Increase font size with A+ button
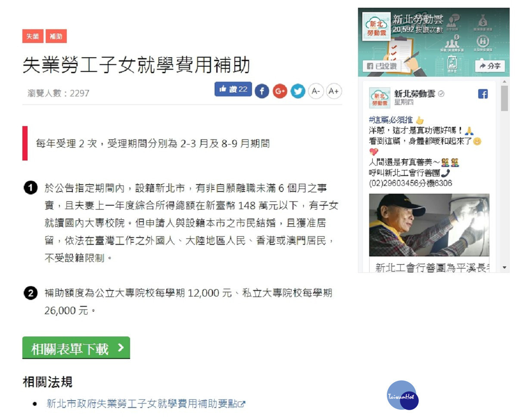 pos(334,91)
